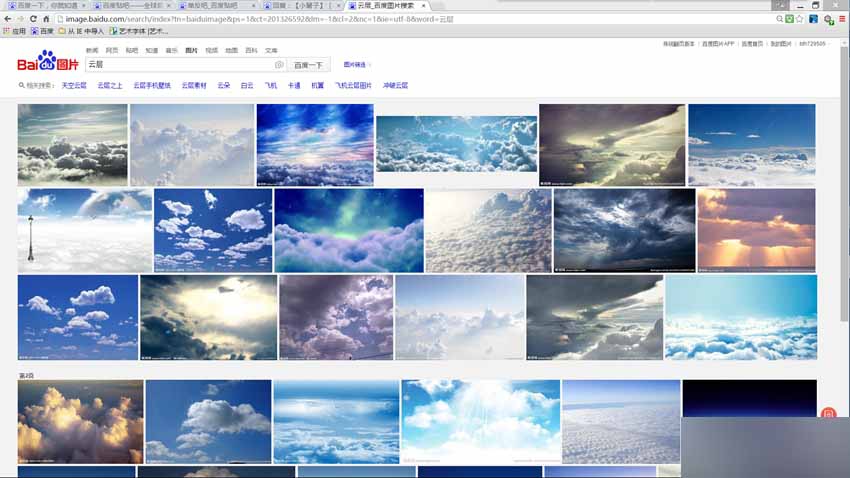Open the 新闻 navigation item
The width and height of the screenshot is (850, 478).
point(92,50)
